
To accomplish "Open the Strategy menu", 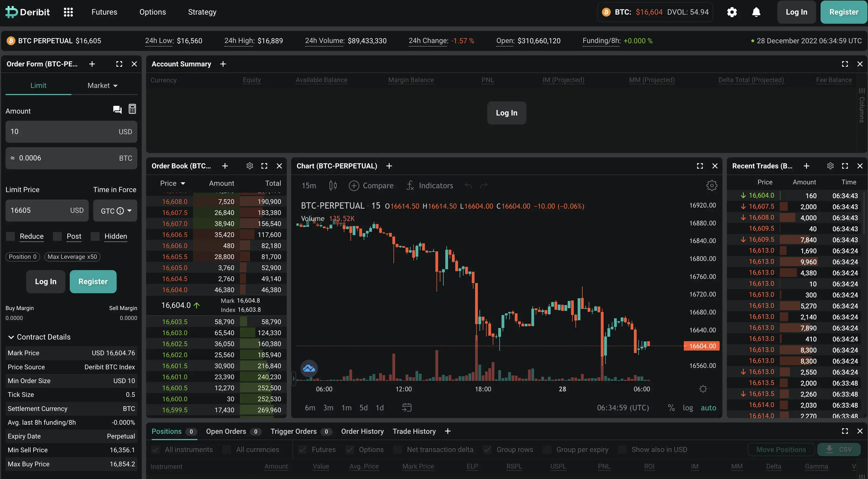I will (x=202, y=12).
